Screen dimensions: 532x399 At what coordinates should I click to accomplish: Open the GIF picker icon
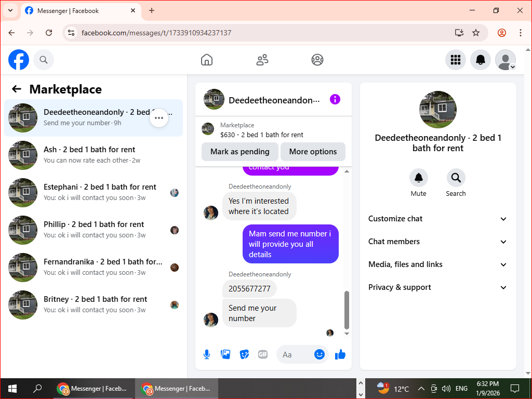click(x=263, y=354)
